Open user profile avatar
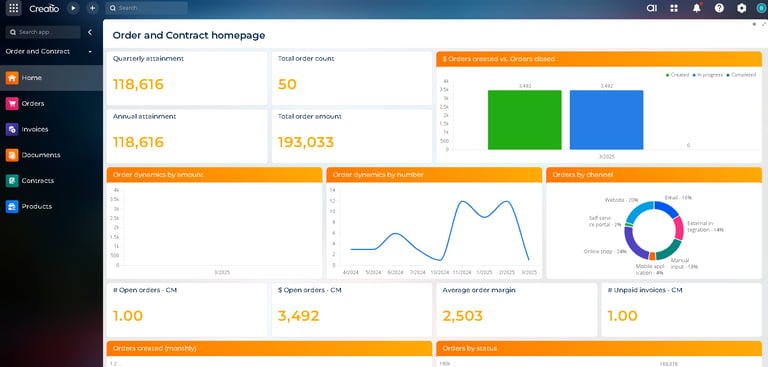The width and height of the screenshot is (768, 367). tap(761, 8)
